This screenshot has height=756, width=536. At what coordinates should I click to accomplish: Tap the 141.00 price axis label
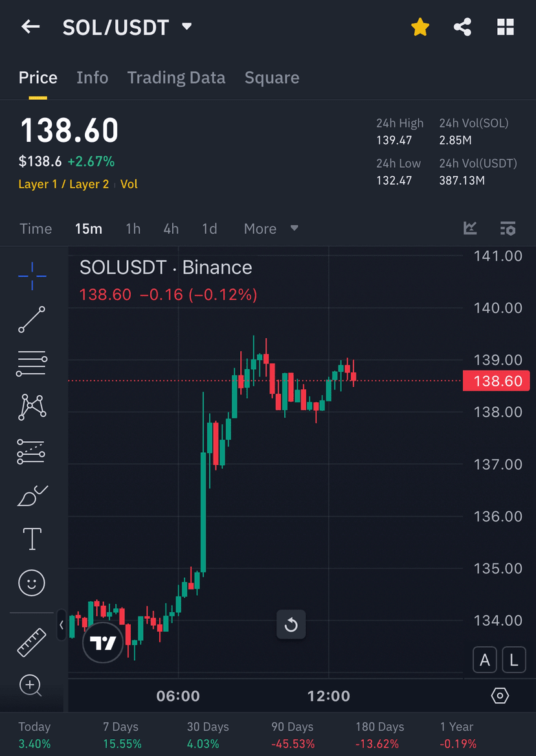[498, 256]
